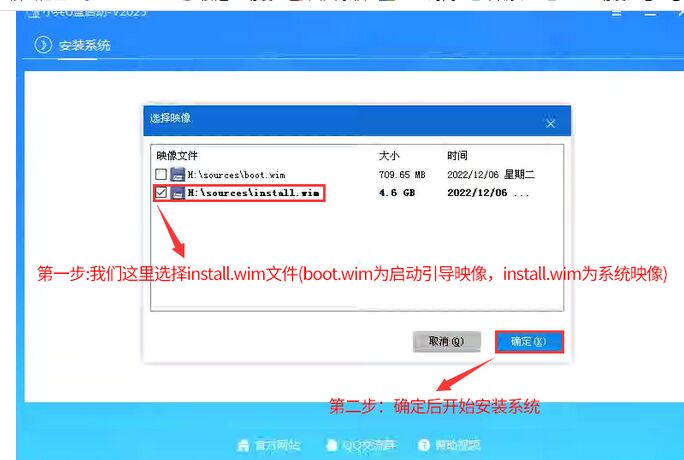Select H:\sources\boot.wim file name
Image resolution: width=684 pixels, height=460 pixels.
click(236, 175)
